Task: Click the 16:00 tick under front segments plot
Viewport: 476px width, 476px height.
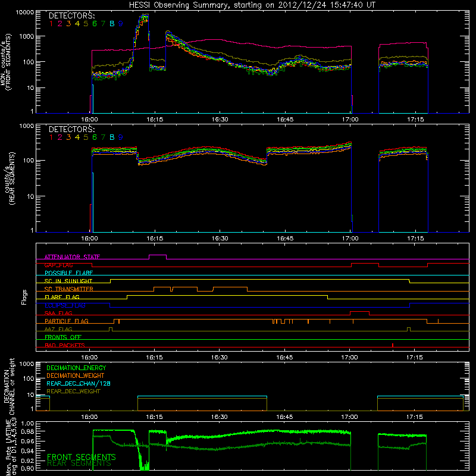Action: [90, 120]
